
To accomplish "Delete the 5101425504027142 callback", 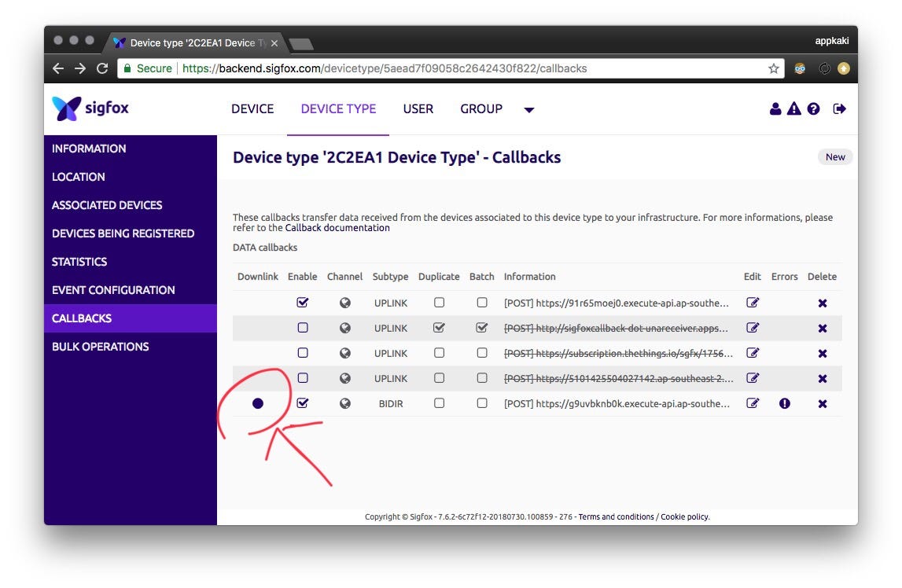I will tap(823, 379).
